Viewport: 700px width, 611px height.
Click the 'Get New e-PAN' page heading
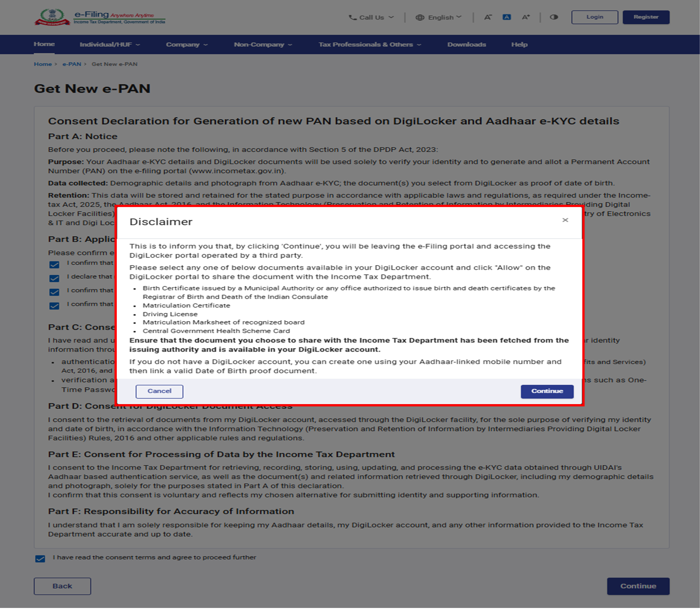[x=92, y=89]
